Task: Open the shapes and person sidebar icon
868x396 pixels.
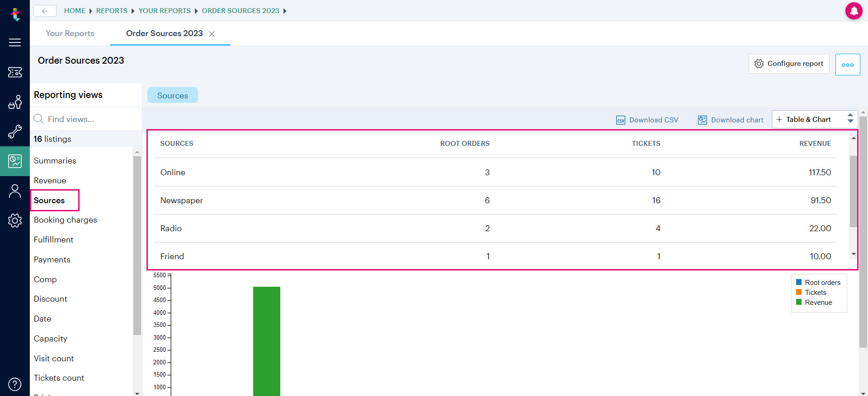Action: click(x=15, y=102)
